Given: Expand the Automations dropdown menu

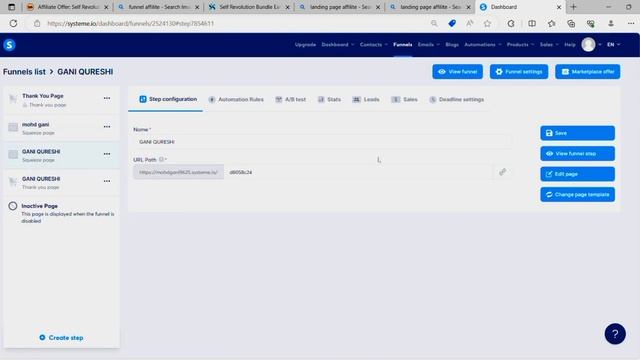Looking at the screenshot, I should pos(483,44).
